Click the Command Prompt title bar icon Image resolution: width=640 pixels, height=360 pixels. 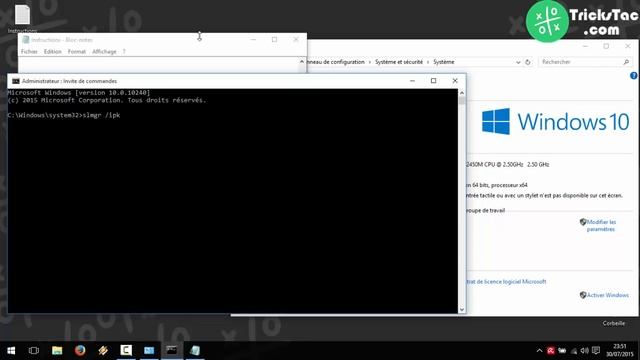(16, 81)
